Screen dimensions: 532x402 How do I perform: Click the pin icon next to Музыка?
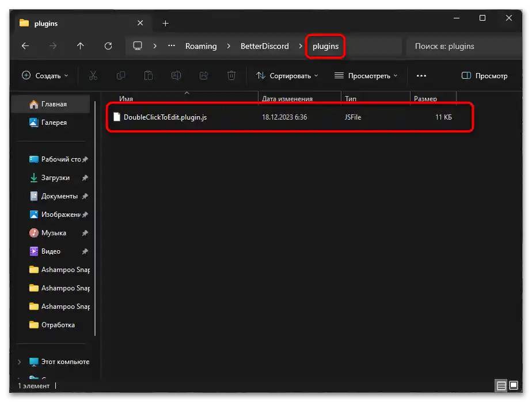click(x=85, y=233)
